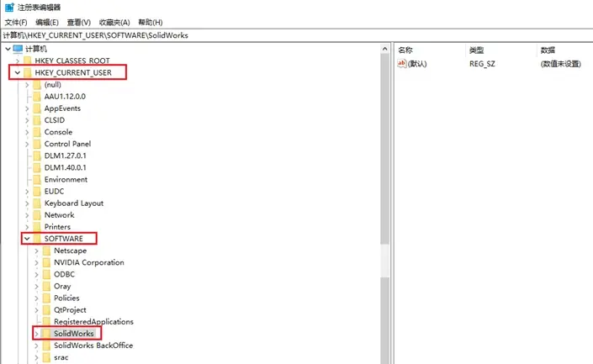The height and width of the screenshot is (364, 593).
Task: Expand the SolidWorks key chevron
Action: [37, 334]
